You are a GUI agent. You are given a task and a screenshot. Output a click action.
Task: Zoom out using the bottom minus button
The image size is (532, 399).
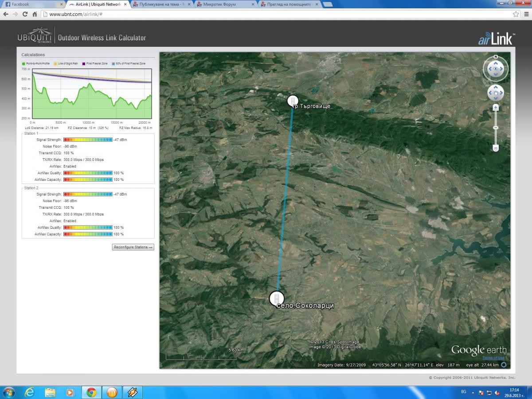[x=496, y=148]
